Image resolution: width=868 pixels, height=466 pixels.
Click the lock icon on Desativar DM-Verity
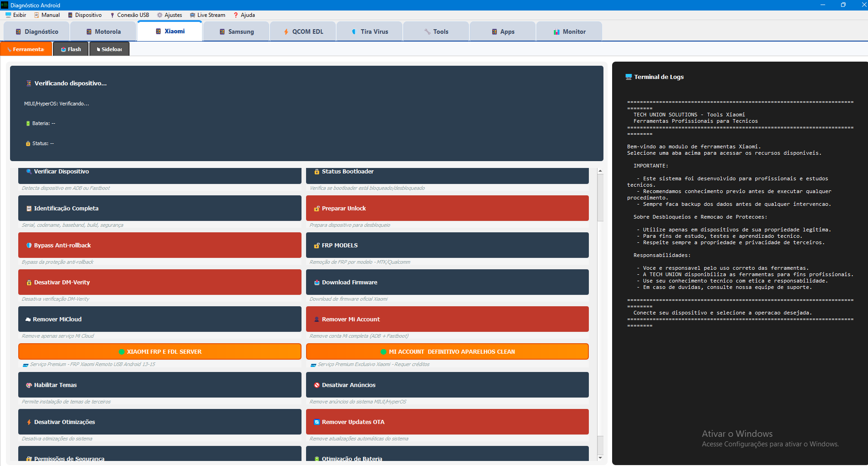29,283
